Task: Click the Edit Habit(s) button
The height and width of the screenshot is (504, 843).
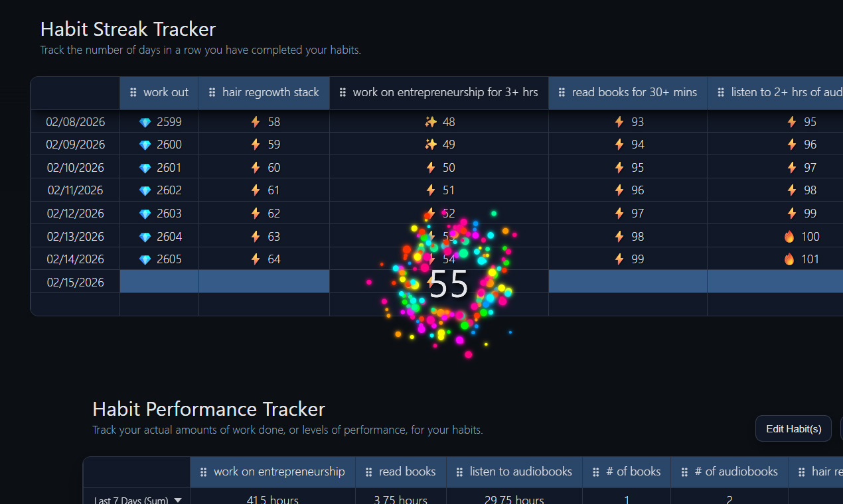Action: 794,428
